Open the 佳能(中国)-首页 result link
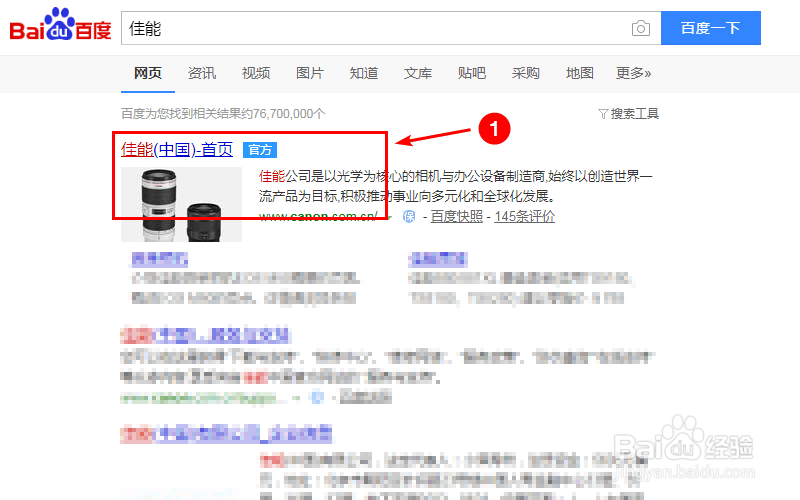This screenshot has width=800, height=500. [177, 149]
